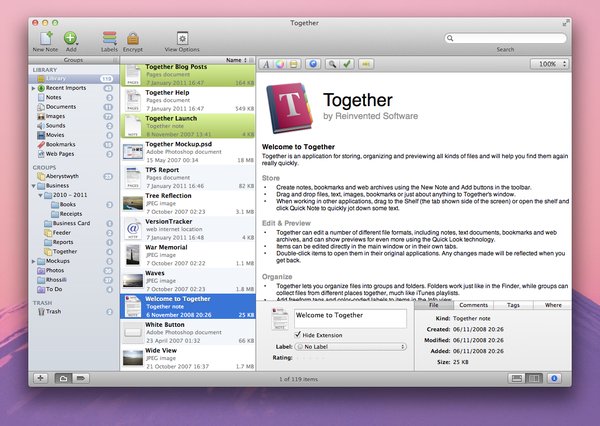Click the item name field in info panel
This screenshot has height=426, width=600.
(350, 318)
